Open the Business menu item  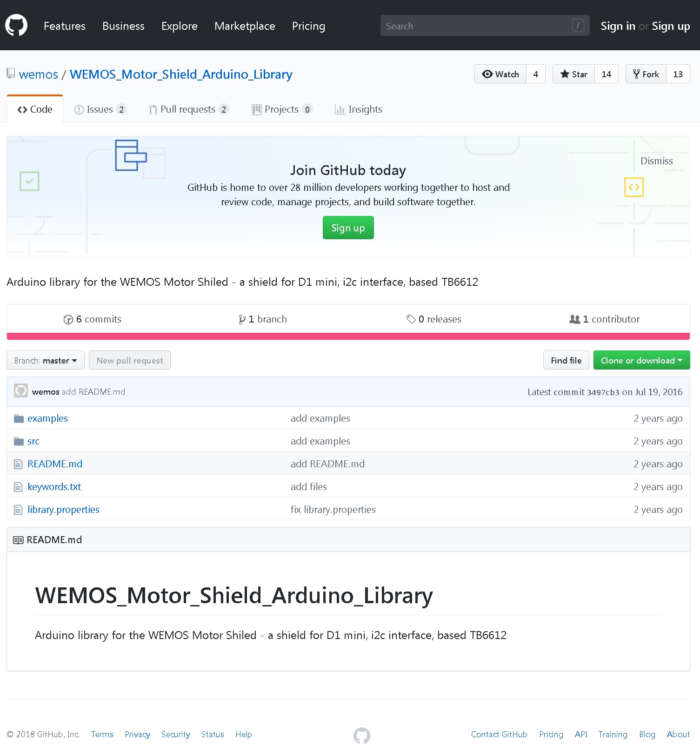(x=123, y=26)
